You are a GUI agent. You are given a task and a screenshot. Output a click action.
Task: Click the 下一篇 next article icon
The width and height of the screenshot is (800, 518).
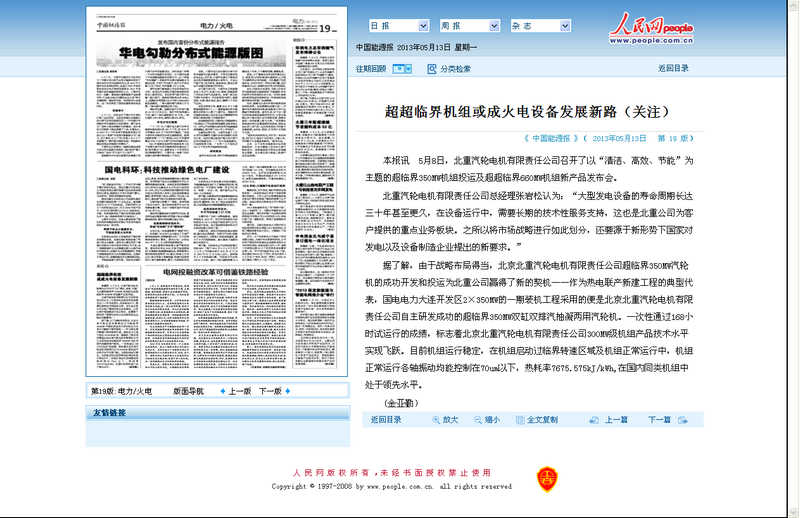pos(683,420)
